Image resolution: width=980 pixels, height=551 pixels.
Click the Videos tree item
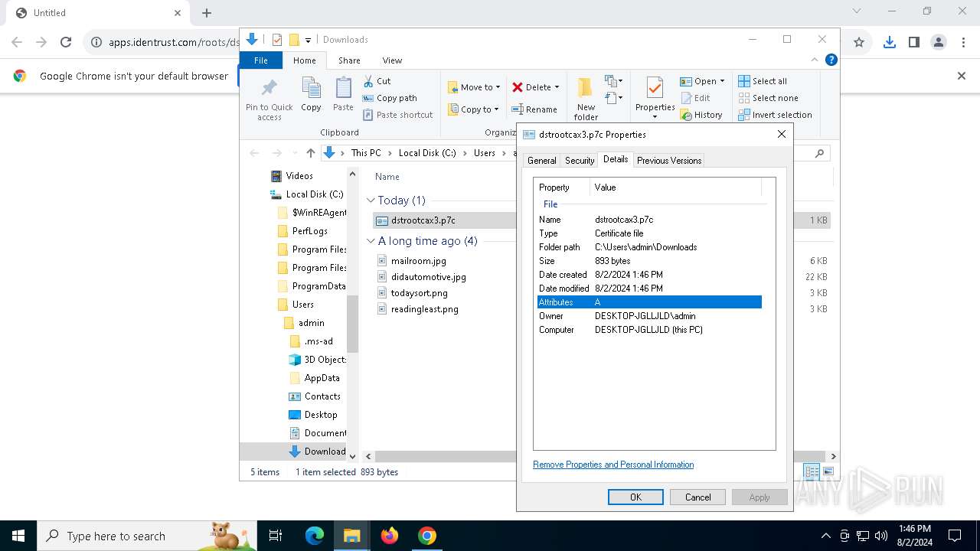[x=299, y=176]
